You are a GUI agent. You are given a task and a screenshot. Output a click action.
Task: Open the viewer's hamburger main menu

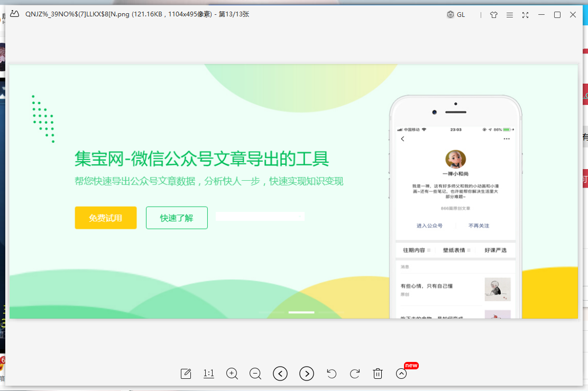coord(510,15)
